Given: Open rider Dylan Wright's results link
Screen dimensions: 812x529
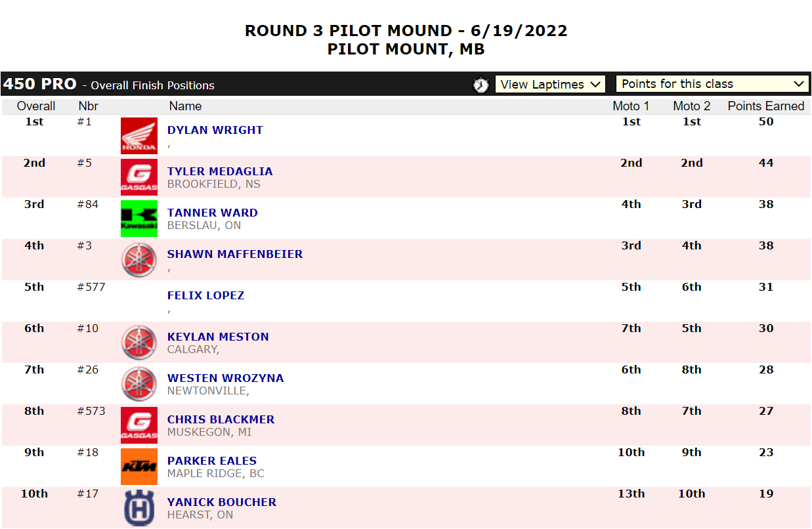Looking at the screenshot, I should (215, 130).
